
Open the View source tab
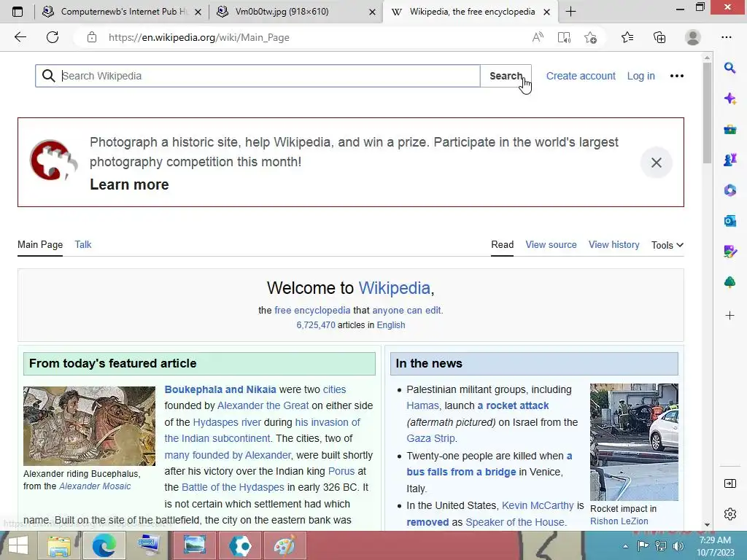coord(551,245)
